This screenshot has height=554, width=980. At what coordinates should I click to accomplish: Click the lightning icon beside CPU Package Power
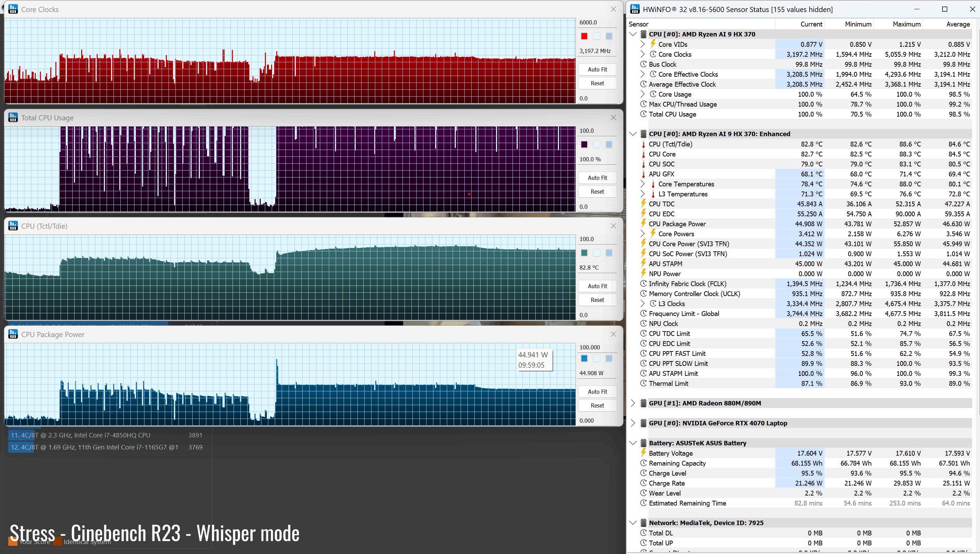point(644,223)
